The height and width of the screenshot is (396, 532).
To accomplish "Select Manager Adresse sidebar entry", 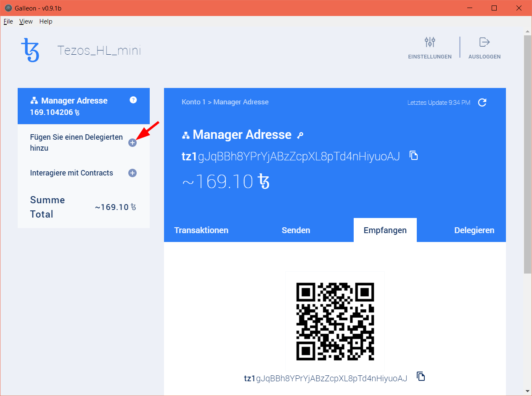I will pyautogui.click(x=84, y=106).
